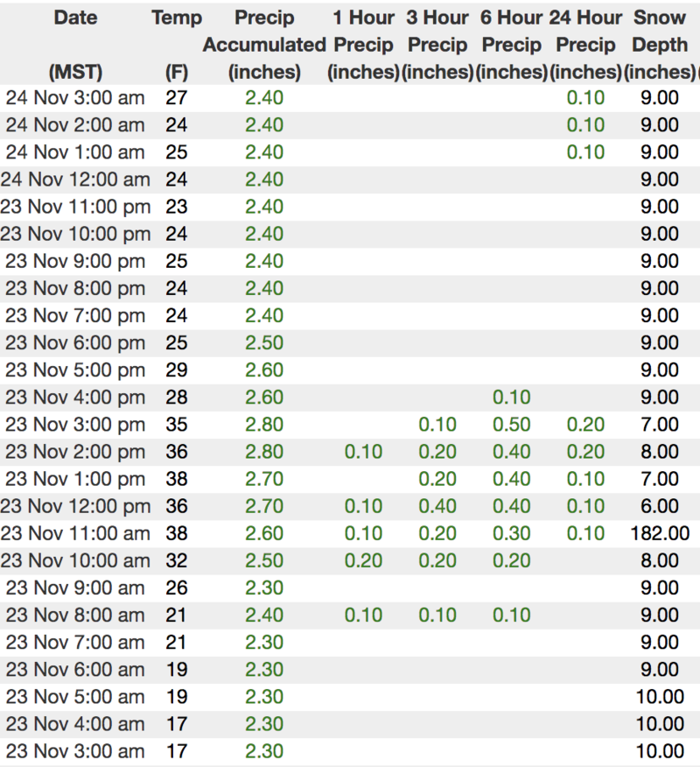The height and width of the screenshot is (767, 700).
Task: Select the 182.00 snow depth value
Action: (x=659, y=533)
